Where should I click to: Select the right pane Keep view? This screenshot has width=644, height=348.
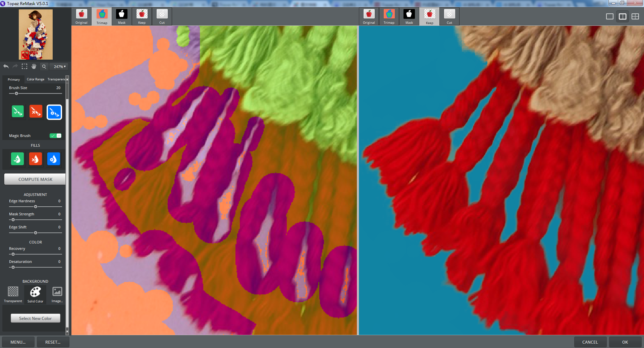[x=429, y=16]
